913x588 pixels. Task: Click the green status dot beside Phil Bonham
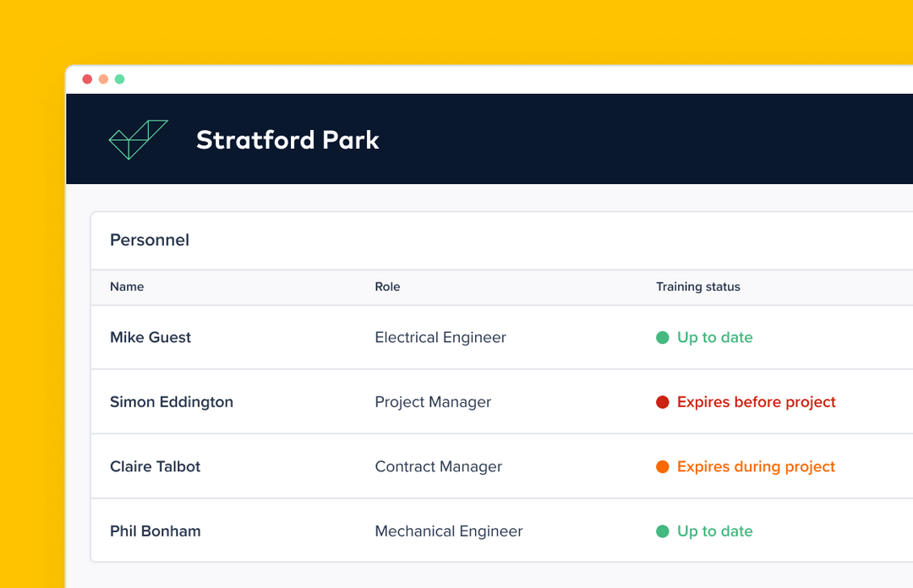[662, 531]
